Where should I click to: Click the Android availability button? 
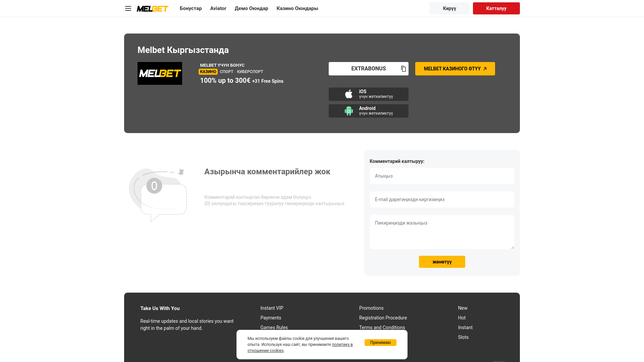[369, 111]
